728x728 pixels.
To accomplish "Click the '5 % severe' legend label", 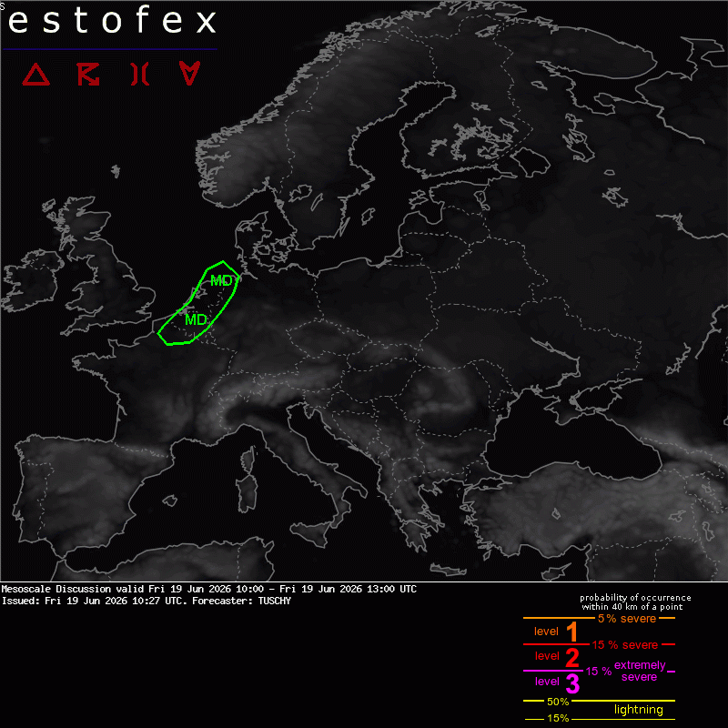I will tap(627, 619).
